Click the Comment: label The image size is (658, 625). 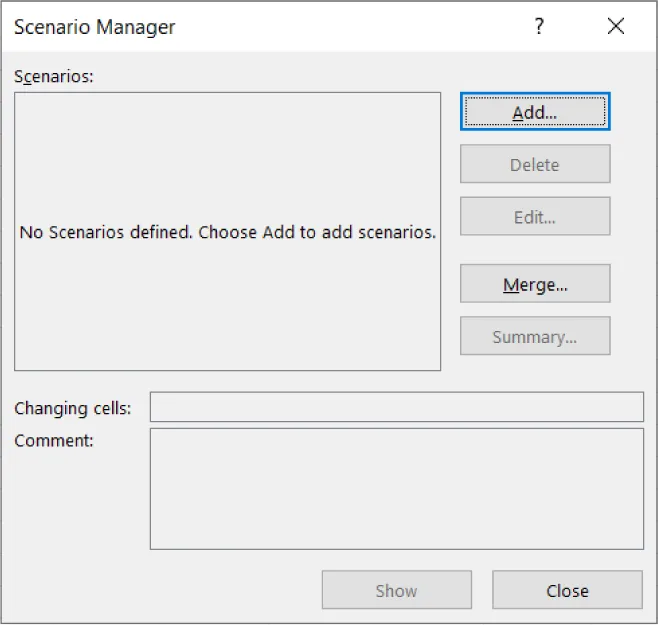pos(53,440)
